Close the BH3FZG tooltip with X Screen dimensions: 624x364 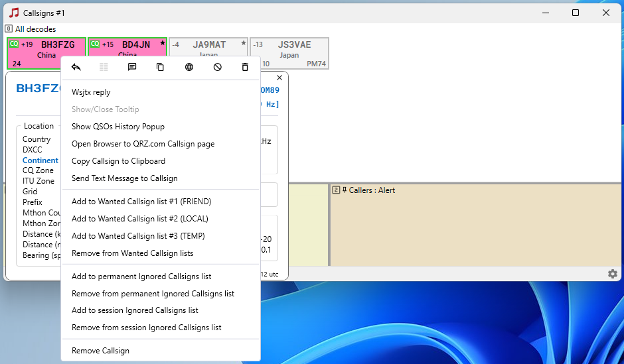pyautogui.click(x=279, y=78)
